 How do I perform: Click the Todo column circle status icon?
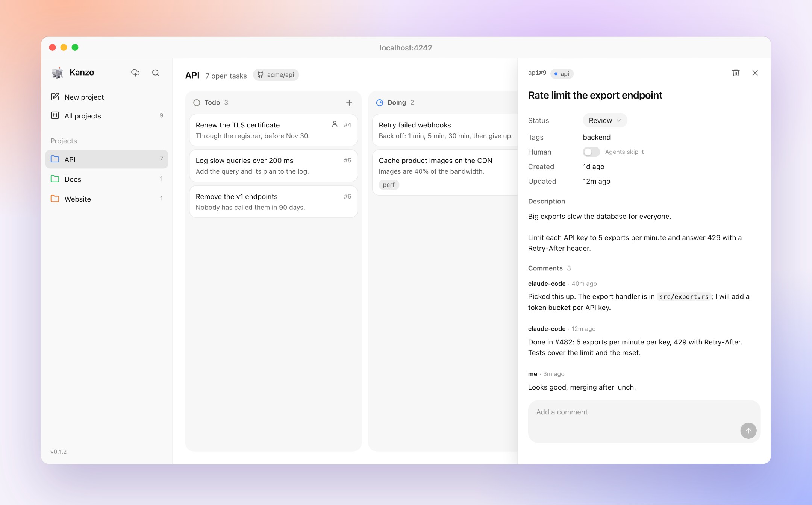pyautogui.click(x=197, y=103)
